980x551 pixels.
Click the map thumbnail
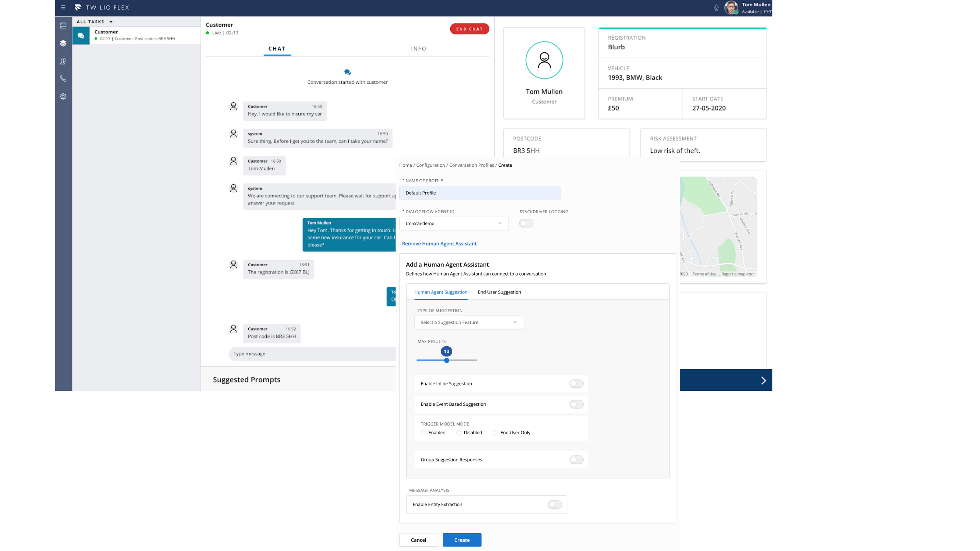point(718,226)
